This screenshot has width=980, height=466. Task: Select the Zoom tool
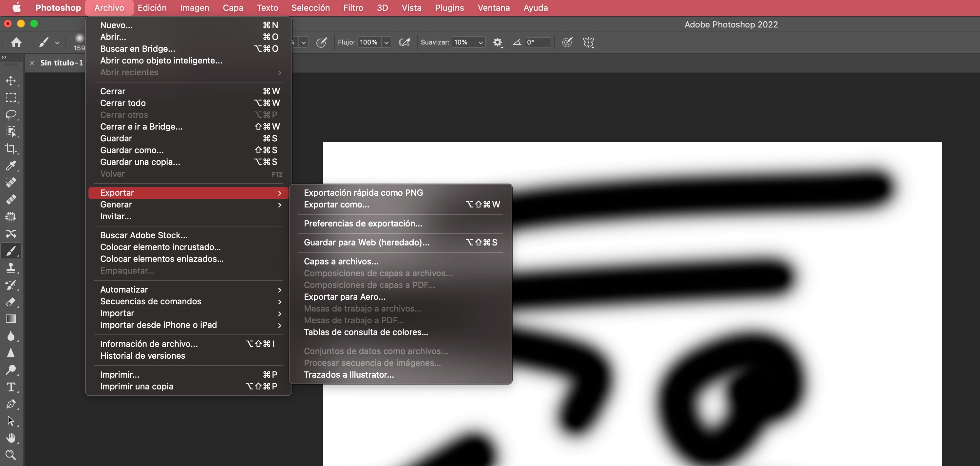11,455
